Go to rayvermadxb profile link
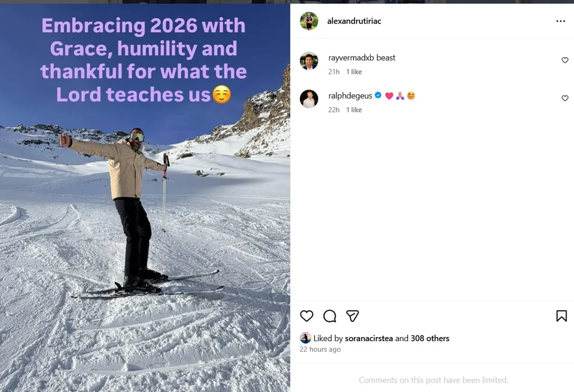Viewport: 574px width, 392px height. click(x=351, y=58)
